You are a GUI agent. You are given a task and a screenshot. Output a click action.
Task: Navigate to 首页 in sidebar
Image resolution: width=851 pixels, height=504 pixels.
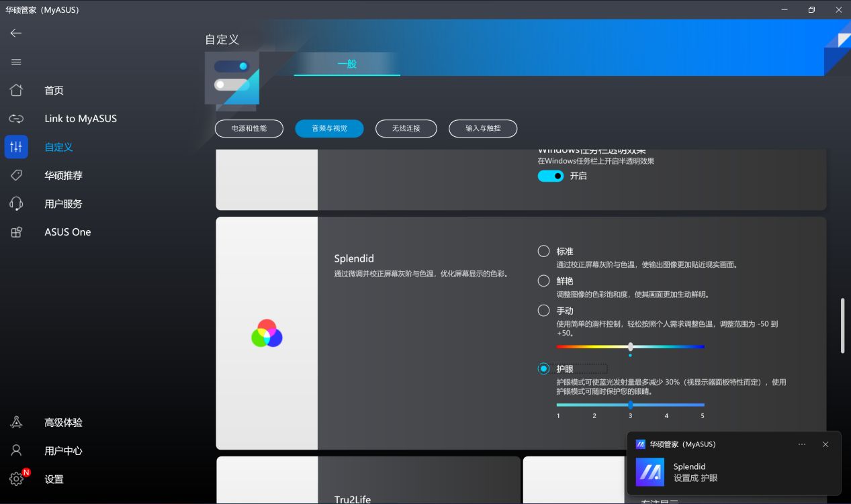pos(54,91)
